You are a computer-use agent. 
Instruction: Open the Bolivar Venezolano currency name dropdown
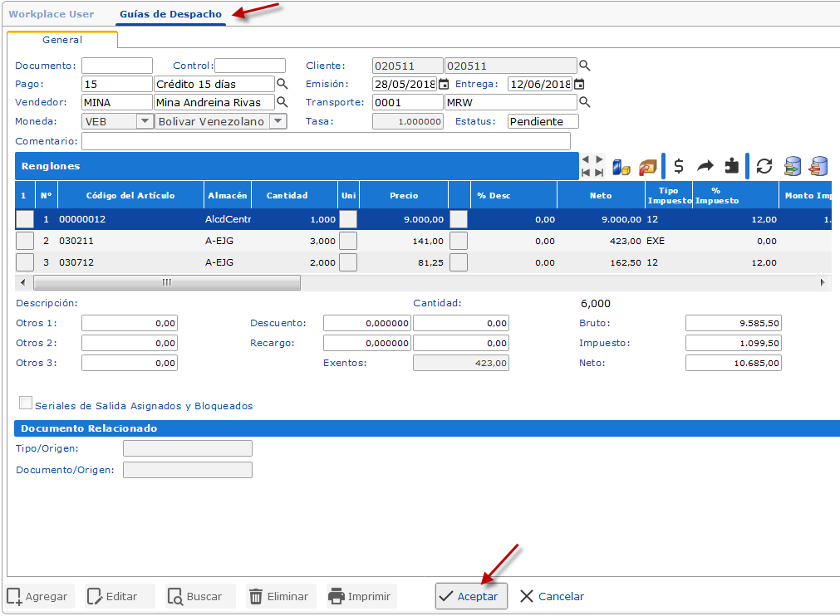pos(278,121)
